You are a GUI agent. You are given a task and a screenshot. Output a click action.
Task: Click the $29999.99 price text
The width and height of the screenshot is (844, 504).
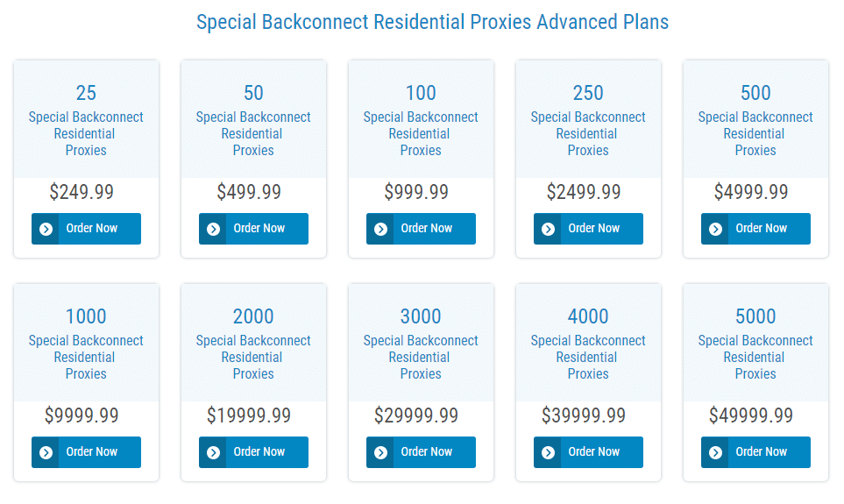416,415
